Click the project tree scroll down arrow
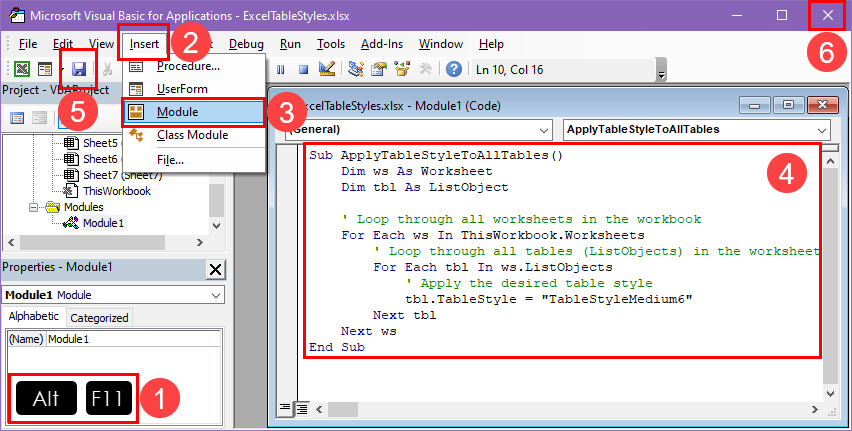This screenshot has height=431, width=852. point(216,225)
